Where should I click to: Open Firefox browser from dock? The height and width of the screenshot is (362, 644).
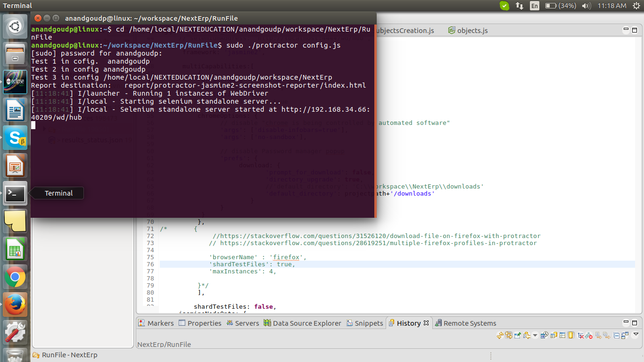pyautogui.click(x=16, y=304)
